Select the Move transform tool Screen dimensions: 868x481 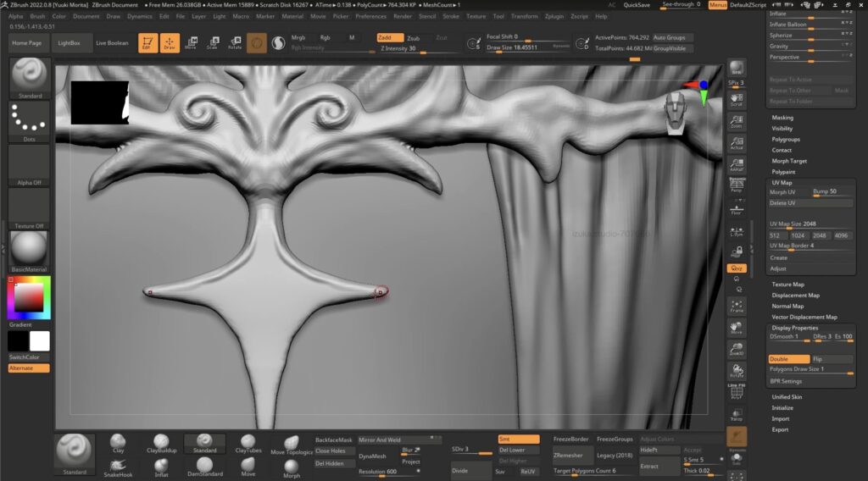[x=191, y=42]
